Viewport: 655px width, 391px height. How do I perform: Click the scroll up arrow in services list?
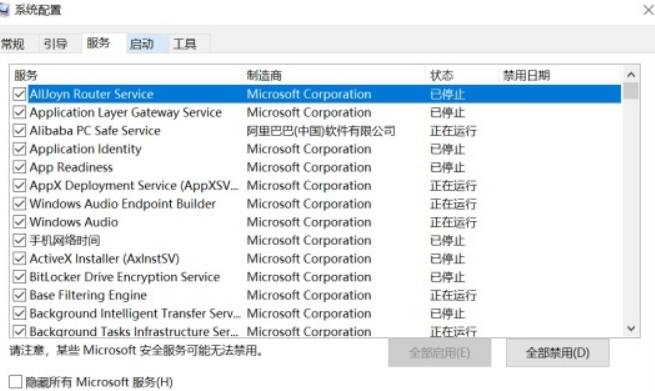click(x=631, y=75)
